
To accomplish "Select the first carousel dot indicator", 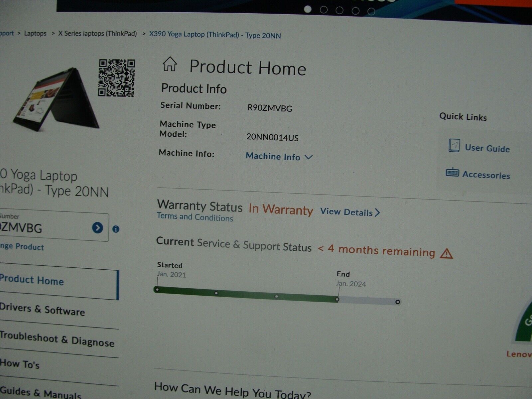I will click(x=308, y=9).
